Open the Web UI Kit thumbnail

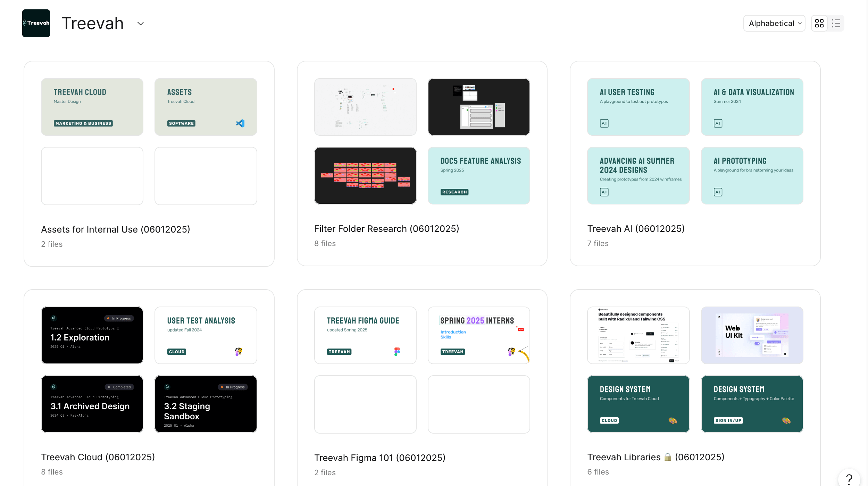coord(752,335)
